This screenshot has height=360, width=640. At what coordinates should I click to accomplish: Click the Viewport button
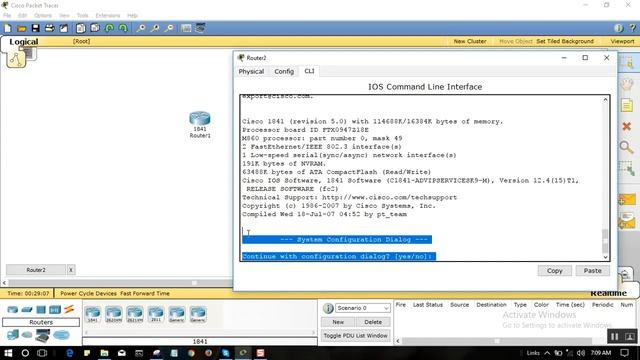(622, 41)
